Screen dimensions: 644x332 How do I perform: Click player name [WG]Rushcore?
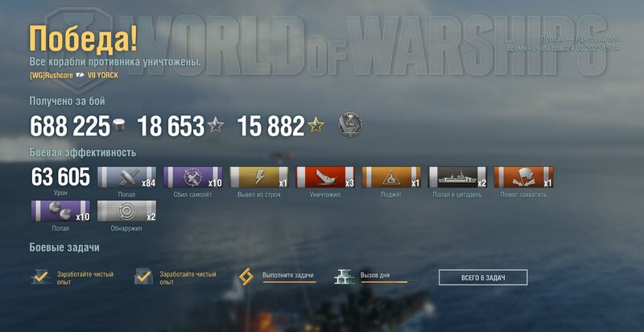click(52, 76)
